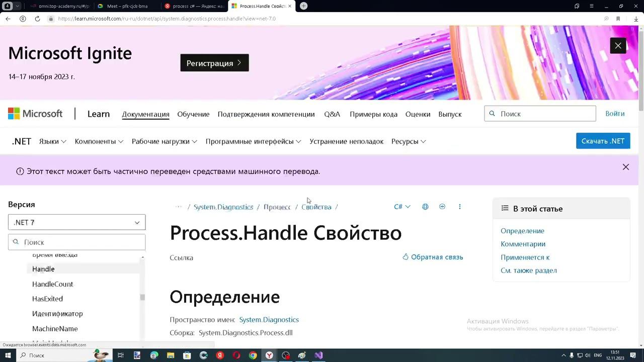Viewport: 644px width, 362px height.
Task: Open the Q&A nav item
Action: click(x=332, y=114)
